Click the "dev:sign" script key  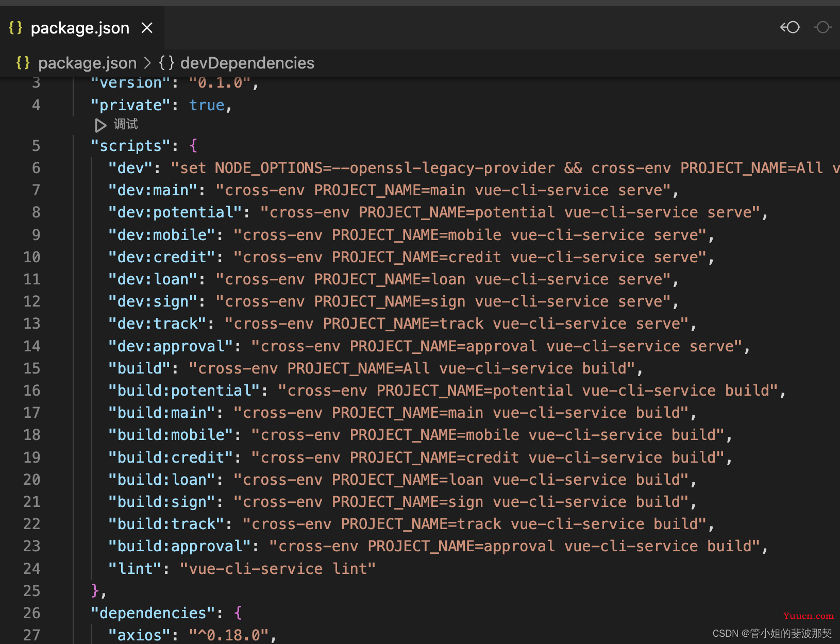pos(153,301)
